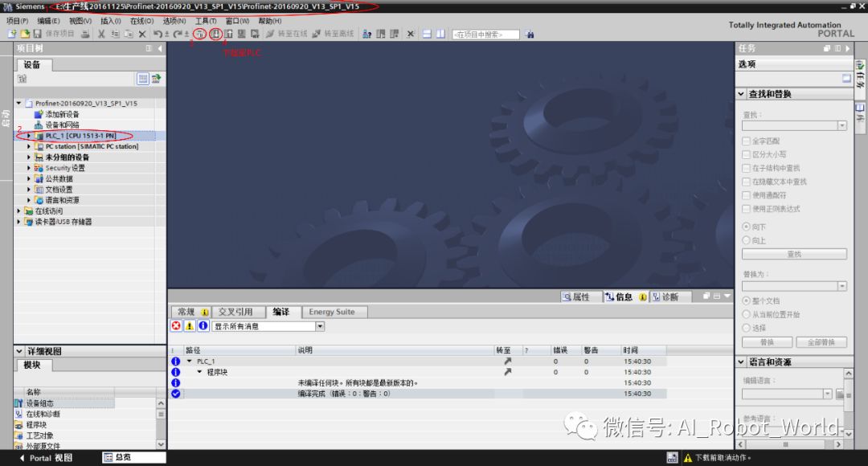Image resolution: width=868 pixels, height=466 pixels.
Task: Click the Open project toolbar icon
Action: click(25, 34)
